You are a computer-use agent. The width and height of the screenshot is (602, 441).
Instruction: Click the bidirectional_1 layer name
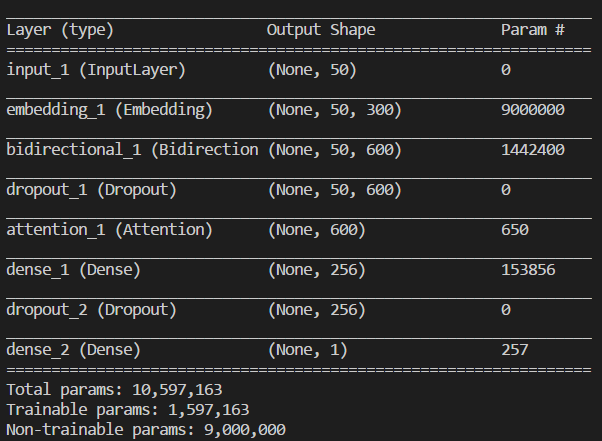tap(132, 150)
